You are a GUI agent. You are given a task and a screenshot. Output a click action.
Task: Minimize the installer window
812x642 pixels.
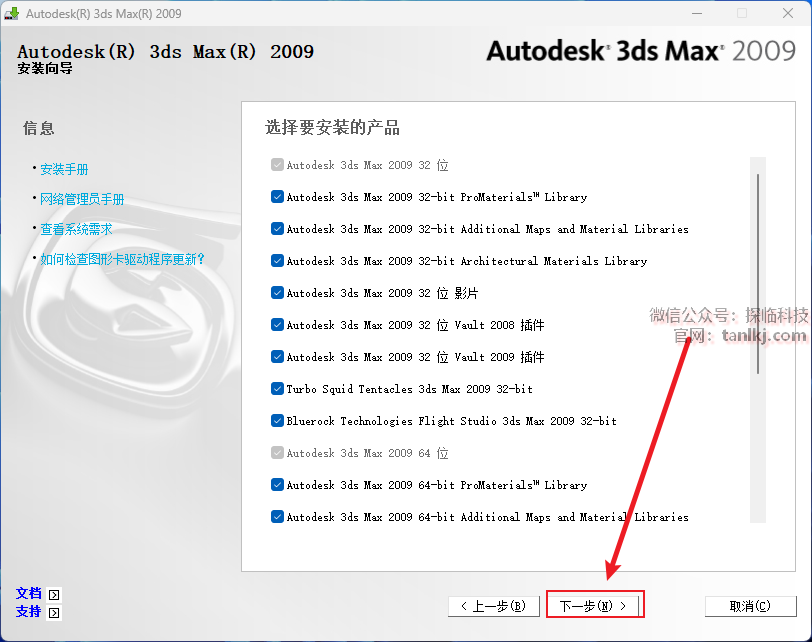pos(697,13)
